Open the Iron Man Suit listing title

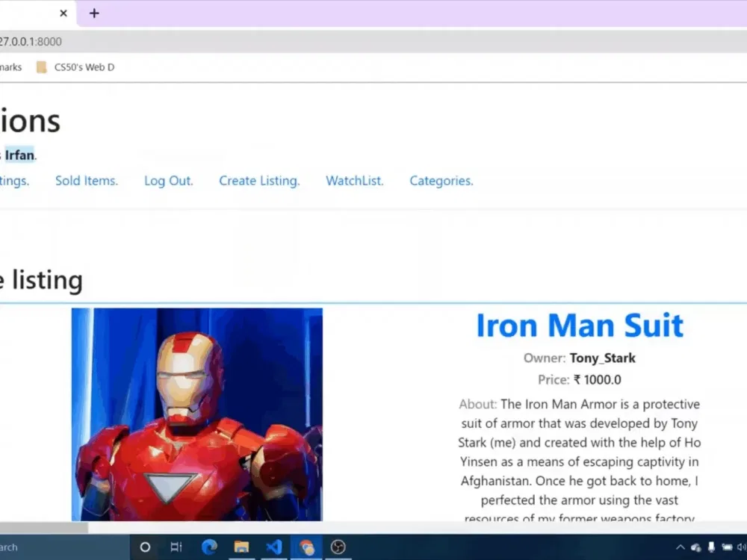point(580,326)
